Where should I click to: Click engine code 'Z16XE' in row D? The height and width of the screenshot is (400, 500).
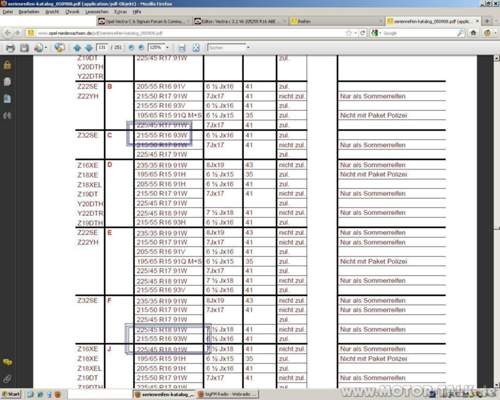point(88,165)
